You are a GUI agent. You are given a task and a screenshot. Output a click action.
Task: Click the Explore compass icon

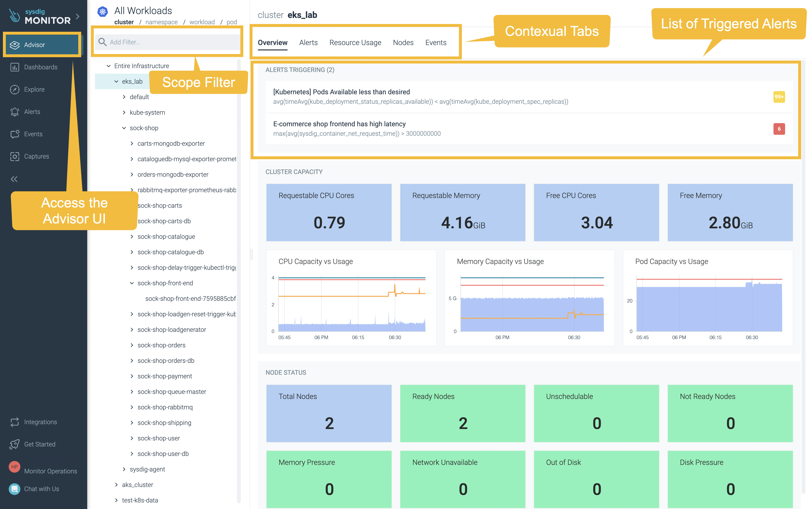(x=15, y=89)
